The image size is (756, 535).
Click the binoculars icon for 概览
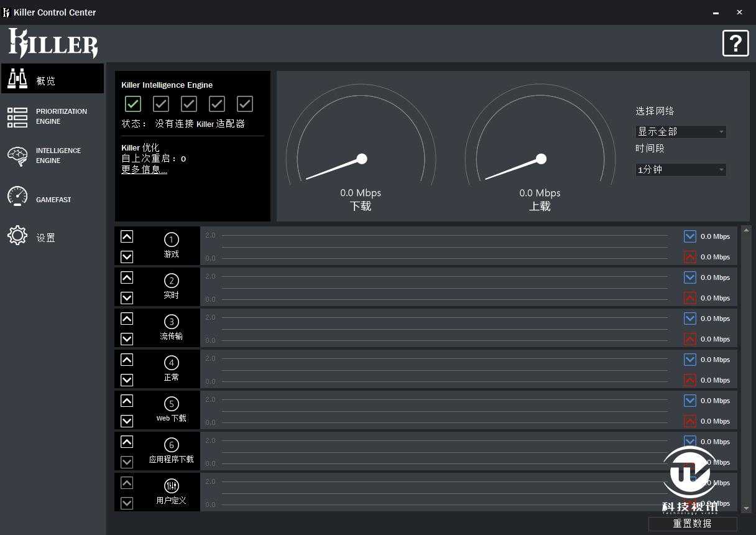(17, 79)
